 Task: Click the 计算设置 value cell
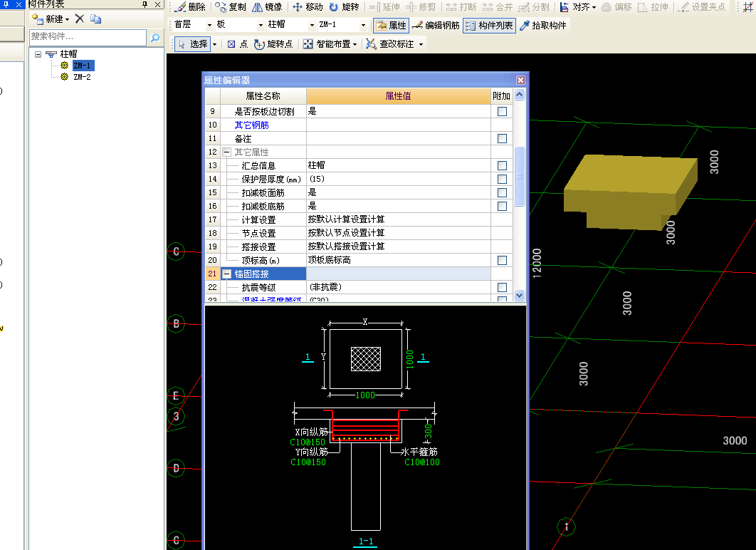[x=398, y=219]
